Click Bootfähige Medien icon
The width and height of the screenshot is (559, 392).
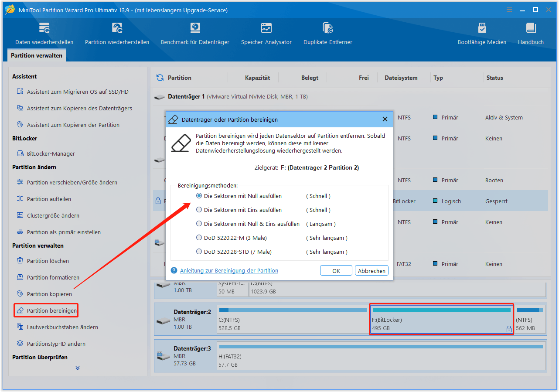[482, 28]
